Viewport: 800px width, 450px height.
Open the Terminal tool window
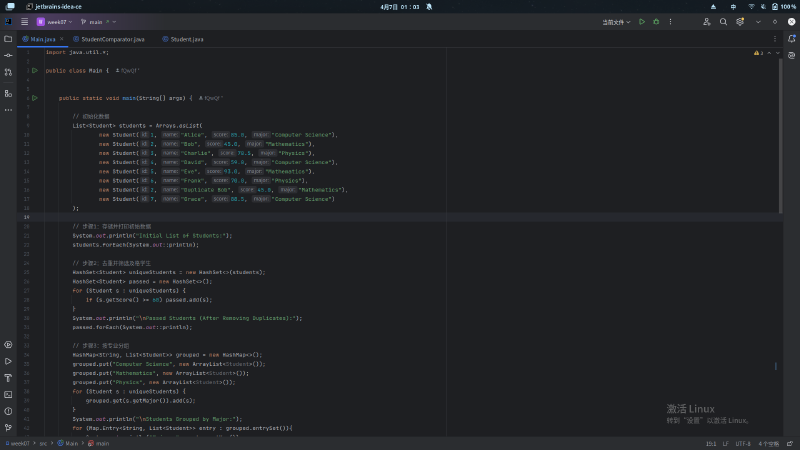tap(8, 394)
